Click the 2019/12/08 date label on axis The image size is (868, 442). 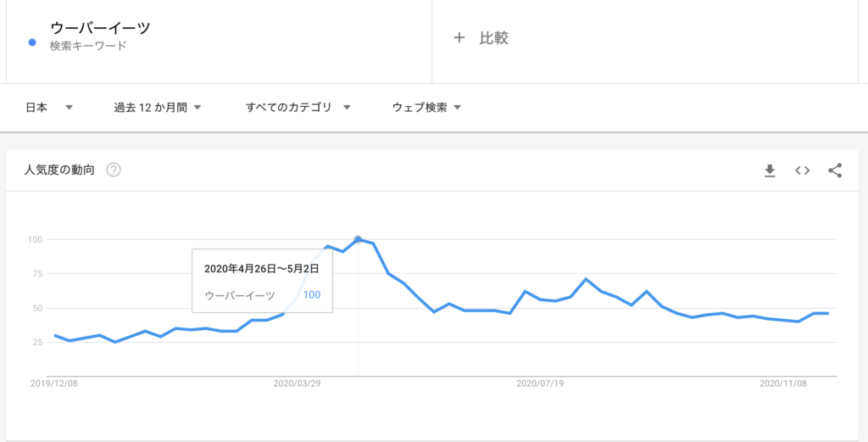(53, 383)
